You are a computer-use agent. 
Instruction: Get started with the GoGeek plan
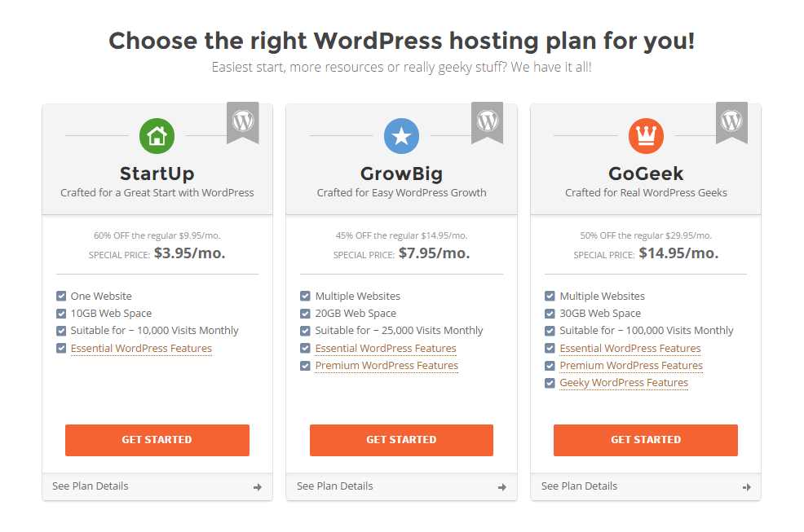(646, 440)
